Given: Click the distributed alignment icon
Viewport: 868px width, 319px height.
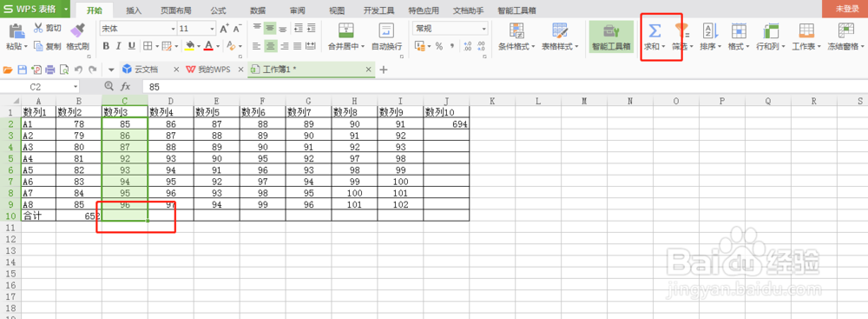Looking at the screenshot, I should (x=311, y=46).
